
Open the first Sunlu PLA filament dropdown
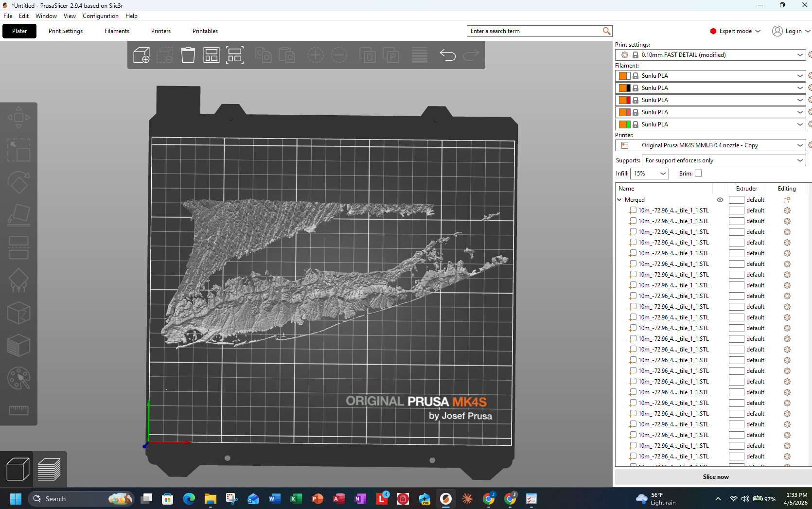(800, 76)
